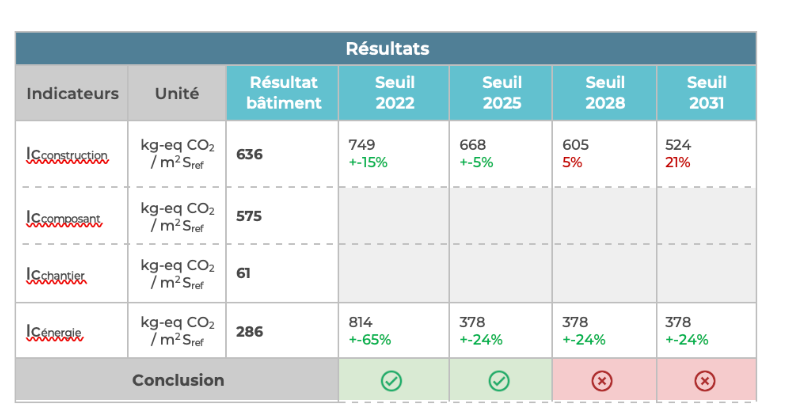Click the Indicateurs header cell
This screenshot has height=415, width=785.
click(72, 93)
